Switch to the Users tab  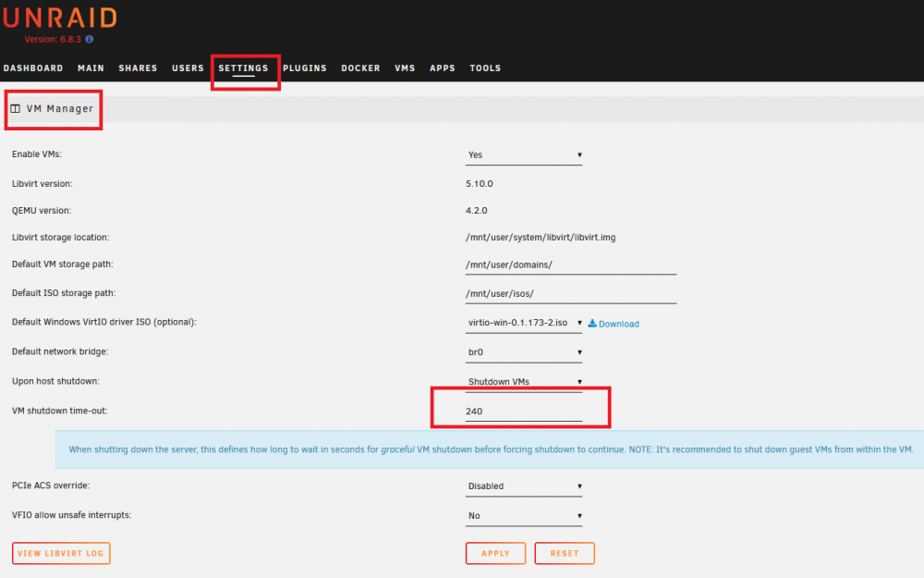pos(188,68)
